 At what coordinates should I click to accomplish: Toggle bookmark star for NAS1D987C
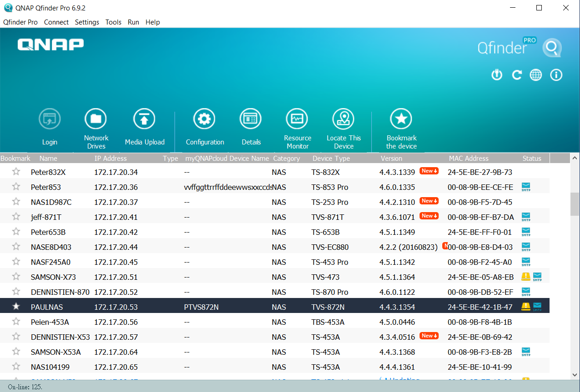click(16, 202)
